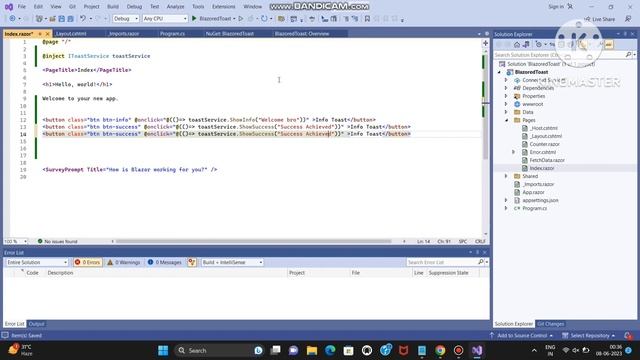Click the Navigate Backward toolbar icon
Viewport: 640px width, 360px height.
(12, 18)
